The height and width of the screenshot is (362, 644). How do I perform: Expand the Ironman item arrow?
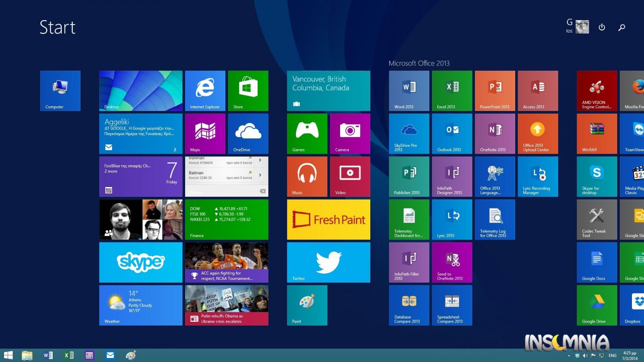click(260, 160)
